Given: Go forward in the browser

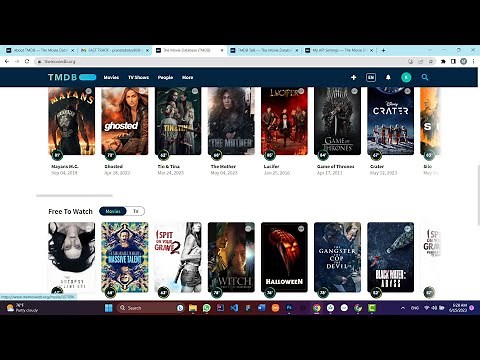Looking at the screenshot, I should pyautogui.click(x=17, y=61).
